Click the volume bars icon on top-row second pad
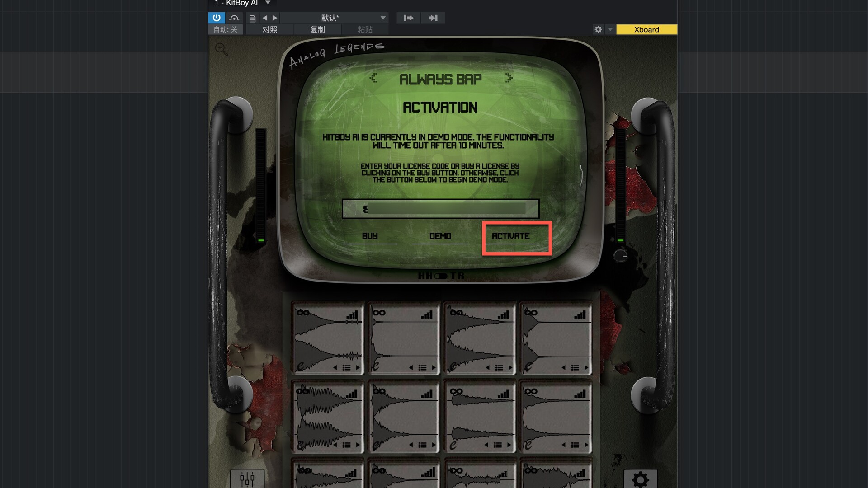The image size is (868, 488). click(427, 314)
